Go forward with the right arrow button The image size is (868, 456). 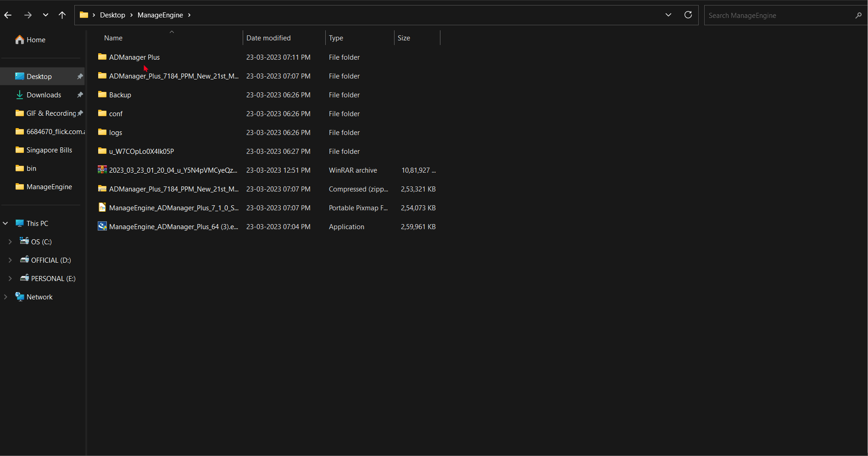coord(28,15)
